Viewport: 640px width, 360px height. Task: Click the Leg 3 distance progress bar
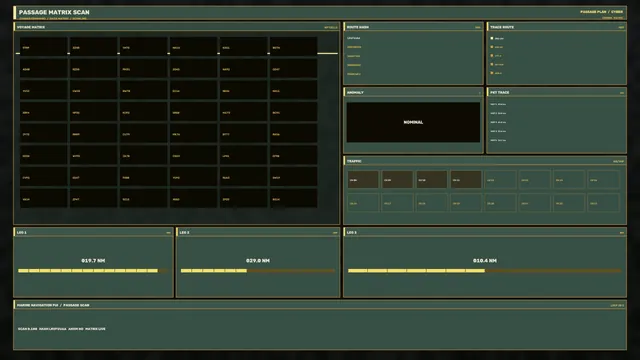(x=484, y=271)
